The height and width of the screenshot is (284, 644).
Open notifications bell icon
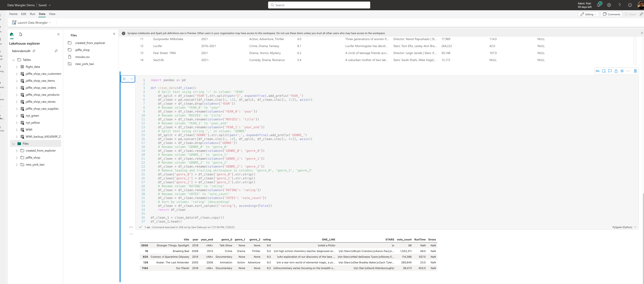click(x=598, y=5)
